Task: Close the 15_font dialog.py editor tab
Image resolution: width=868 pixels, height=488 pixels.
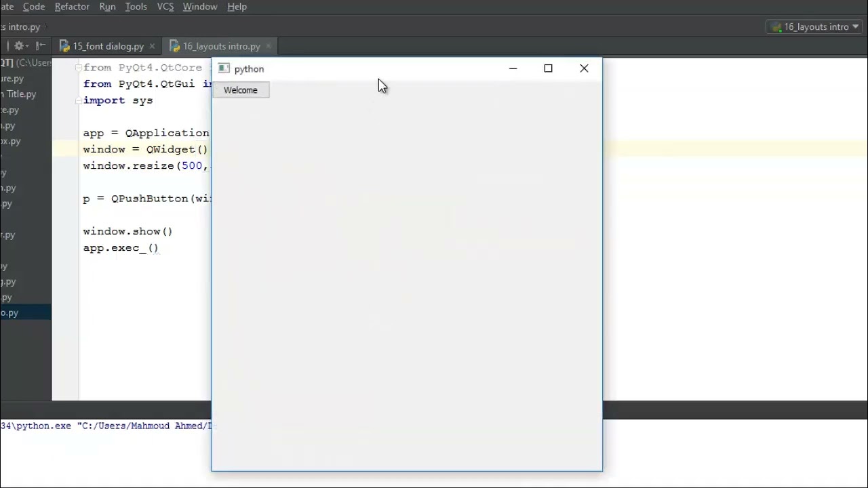Action: click(x=152, y=46)
